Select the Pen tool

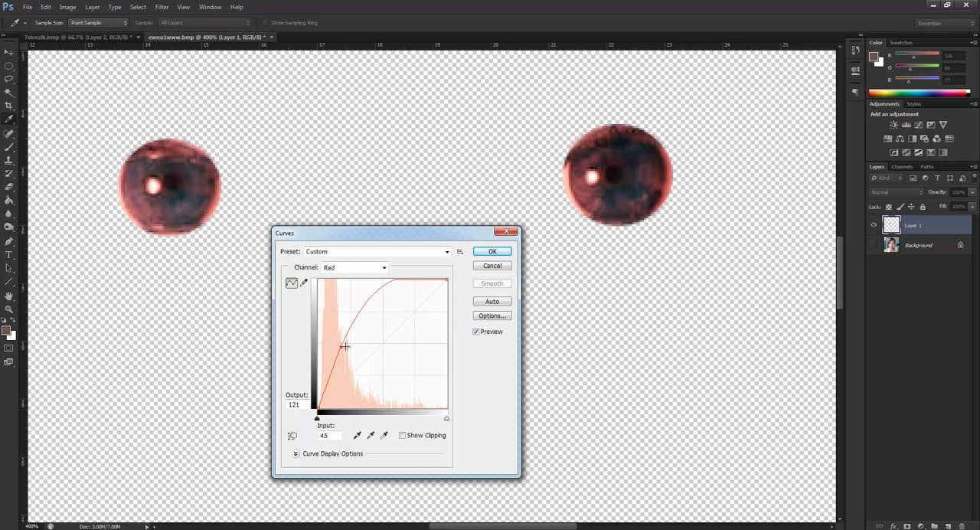(x=8, y=241)
